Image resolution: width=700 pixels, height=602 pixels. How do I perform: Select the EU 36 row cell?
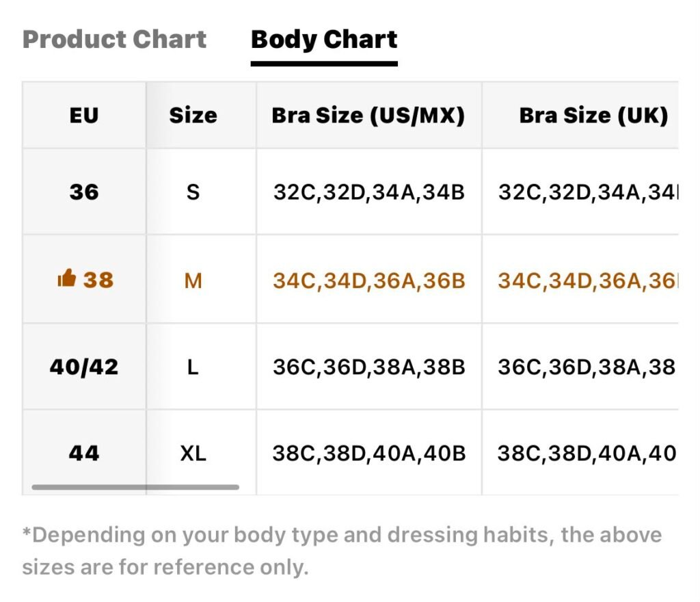[x=84, y=192]
